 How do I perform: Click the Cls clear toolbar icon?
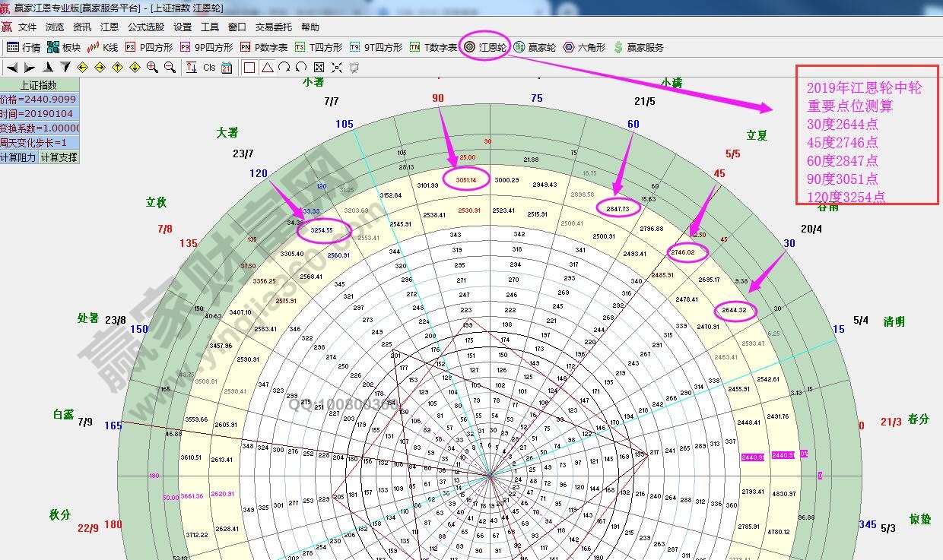tap(209, 68)
